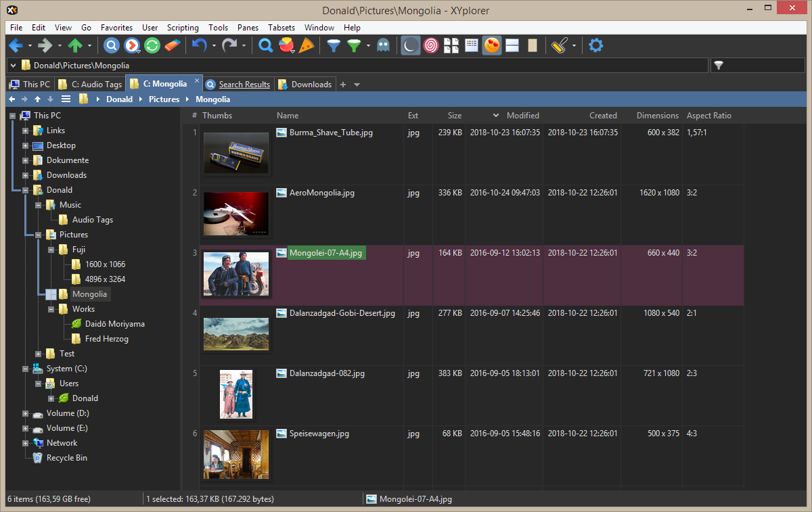
Task: Expand the Volume (D:) tree node
Action: pyautogui.click(x=26, y=413)
